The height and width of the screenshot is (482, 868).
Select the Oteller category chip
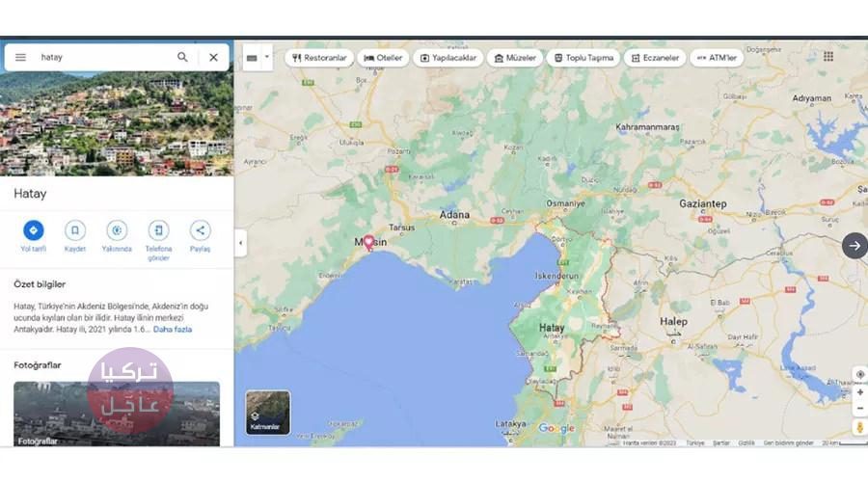tap(383, 58)
